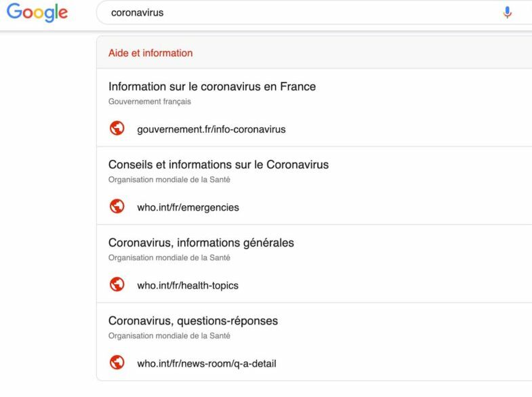Visit the who.int/fr/emergencies URL
This screenshot has width=532, height=397.
click(x=188, y=207)
